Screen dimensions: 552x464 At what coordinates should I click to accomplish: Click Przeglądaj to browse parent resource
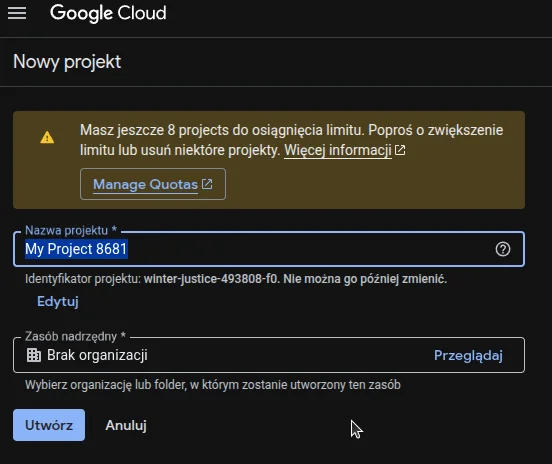click(468, 355)
